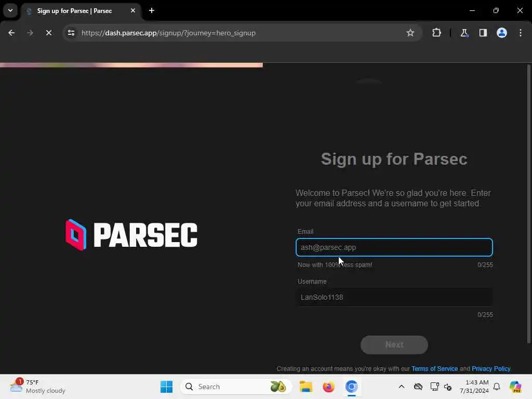The height and width of the screenshot is (399, 532).
Task: Open the Chrome profile avatar
Action: point(501,33)
